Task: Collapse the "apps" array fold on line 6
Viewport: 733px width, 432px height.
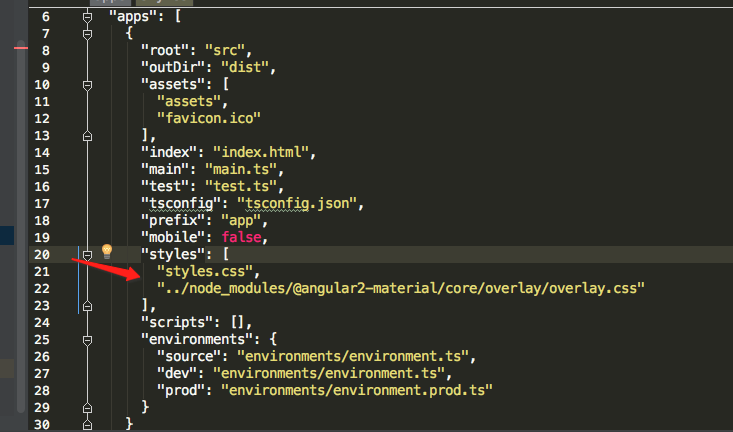Action: tap(87, 17)
